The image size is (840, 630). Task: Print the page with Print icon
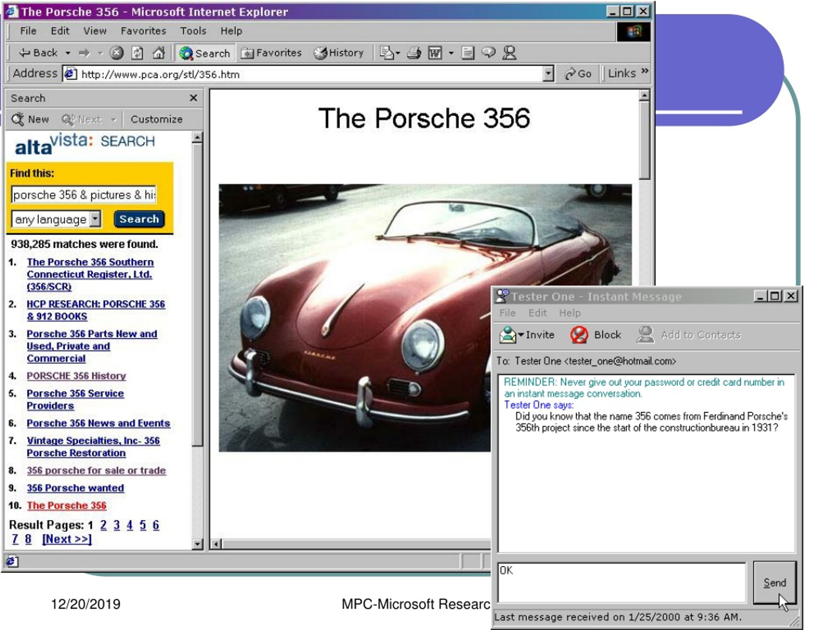point(414,53)
